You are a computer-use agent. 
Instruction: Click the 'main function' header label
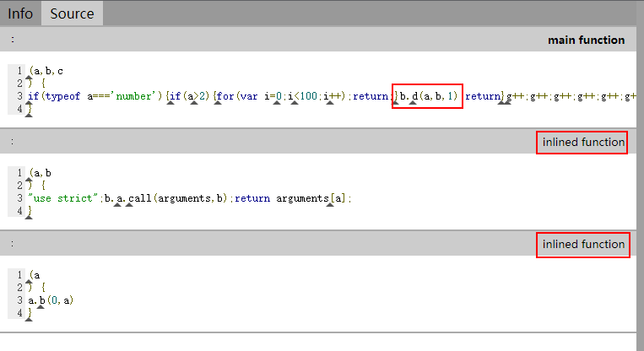point(586,40)
